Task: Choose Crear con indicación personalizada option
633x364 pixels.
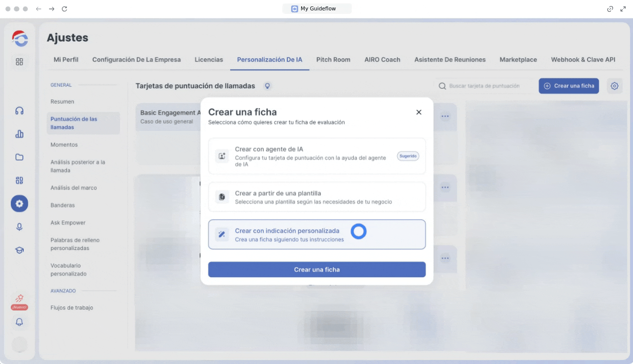Action: (316, 235)
